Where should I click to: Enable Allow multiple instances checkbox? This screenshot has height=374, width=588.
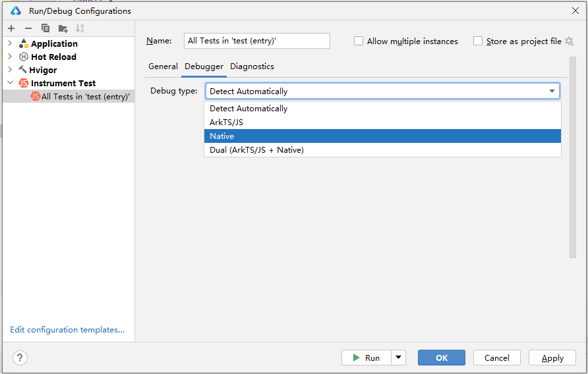point(359,41)
